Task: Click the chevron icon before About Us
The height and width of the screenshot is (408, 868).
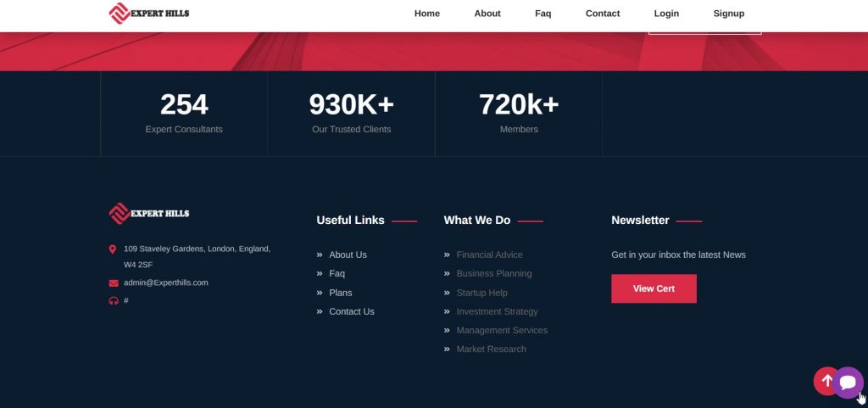Action: click(320, 255)
